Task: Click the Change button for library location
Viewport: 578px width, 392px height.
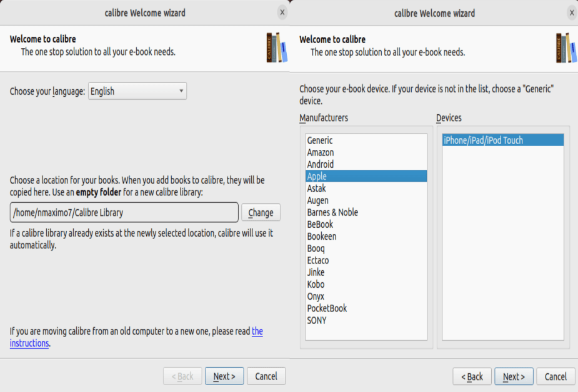Action: click(x=261, y=212)
